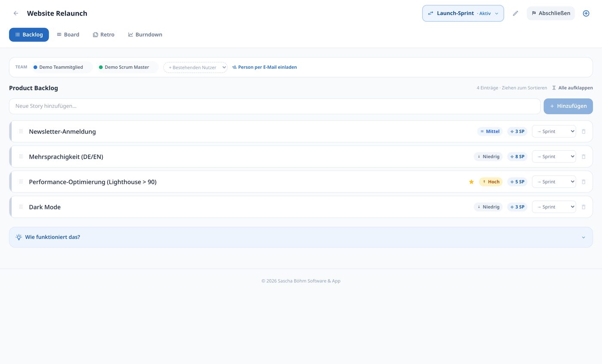Click Mittel priority badge on Newsletter-Anmeldung
Image resolution: width=602 pixels, height=364 pixels.
[x=490, y=132]
